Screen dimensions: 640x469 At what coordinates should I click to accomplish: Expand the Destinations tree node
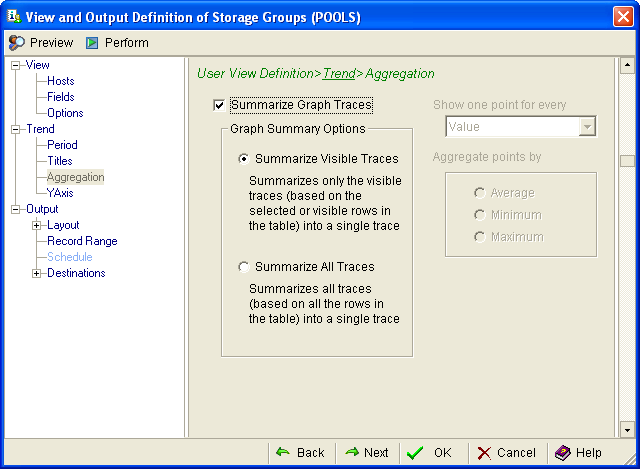click(x=36, y=273)
